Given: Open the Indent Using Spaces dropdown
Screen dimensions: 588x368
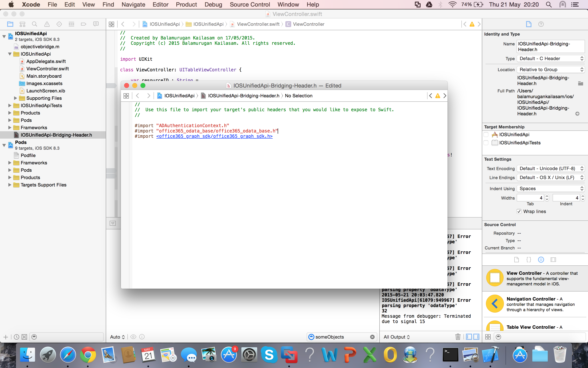Looking at the screenshot, I should 551,189.
